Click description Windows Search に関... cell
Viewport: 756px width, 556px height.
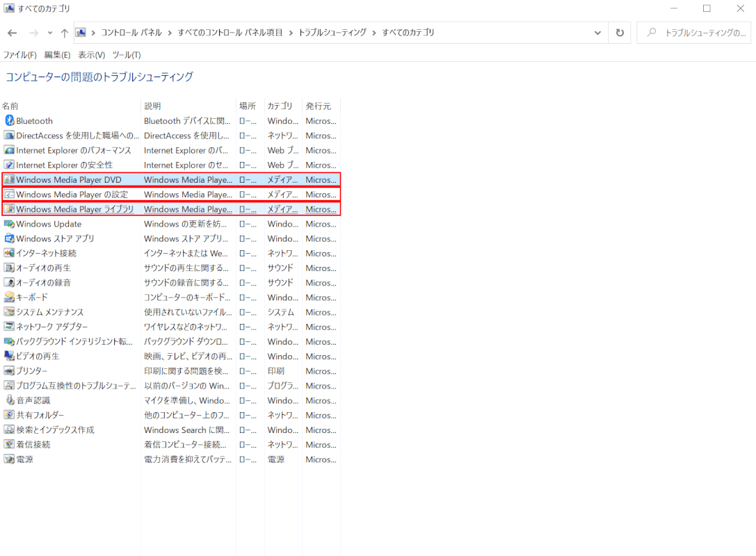tap(186, 430)
